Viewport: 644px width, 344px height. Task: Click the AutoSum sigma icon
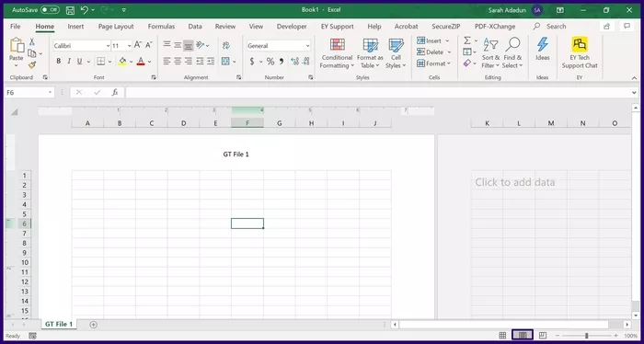467,40
